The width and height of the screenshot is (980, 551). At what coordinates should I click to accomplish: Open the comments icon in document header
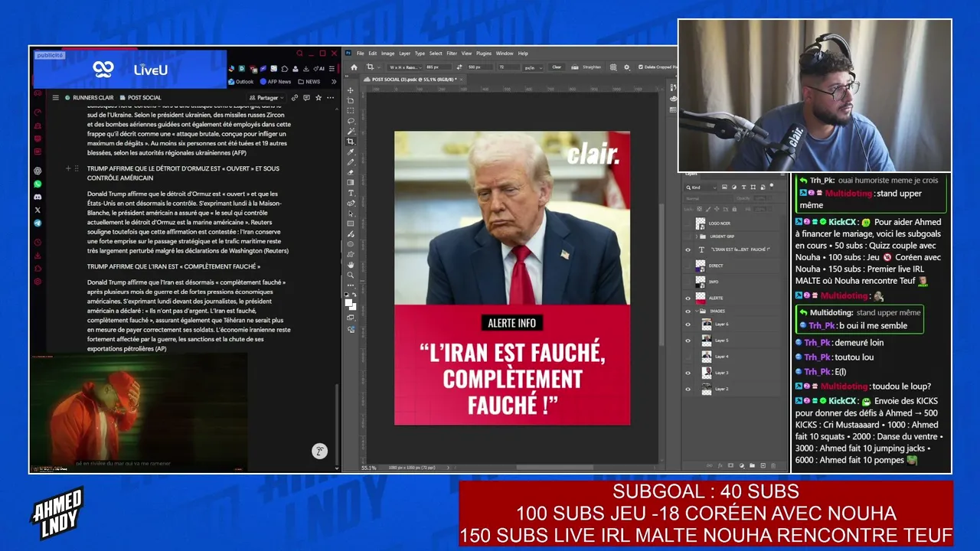click(306, 98)
